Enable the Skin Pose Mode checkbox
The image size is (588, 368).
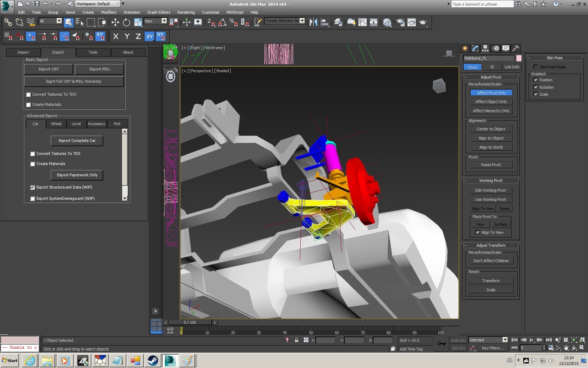click(x=535, y=67)
